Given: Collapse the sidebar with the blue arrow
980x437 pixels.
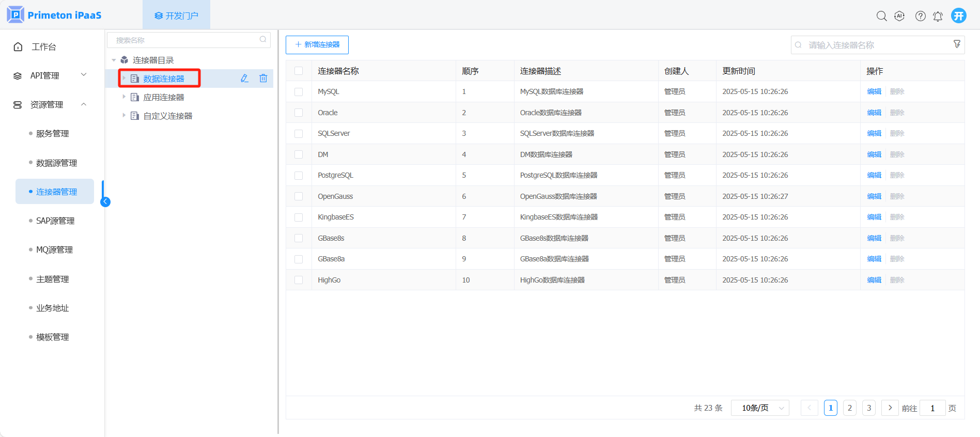Looking at the screenshot, I should coord(105,202).
